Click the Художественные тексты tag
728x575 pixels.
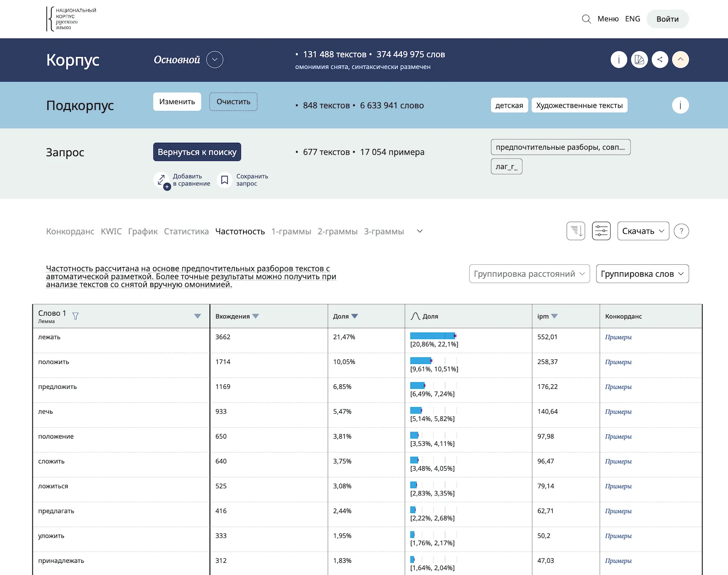coord(579,105)
